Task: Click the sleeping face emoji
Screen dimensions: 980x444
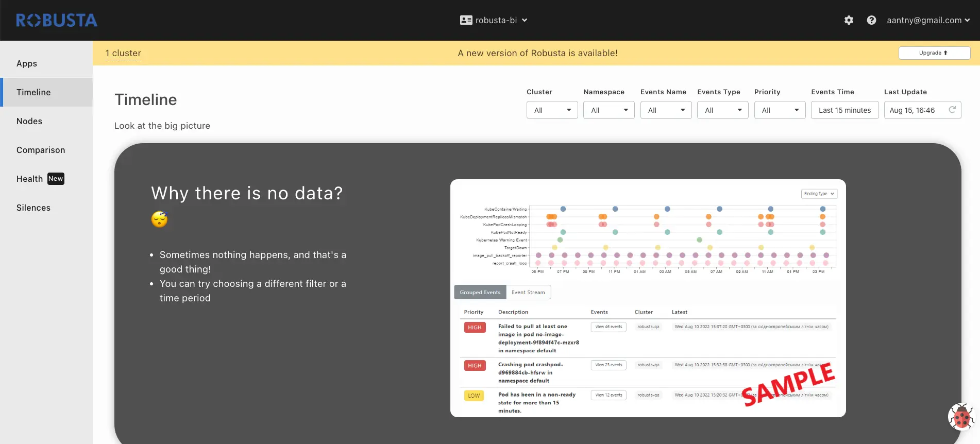Action: pyautogui.click(x=160, y=219)
